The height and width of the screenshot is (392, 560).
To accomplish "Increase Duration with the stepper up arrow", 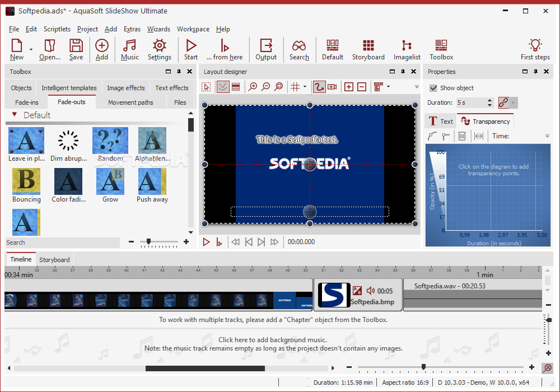I will 489,100.
